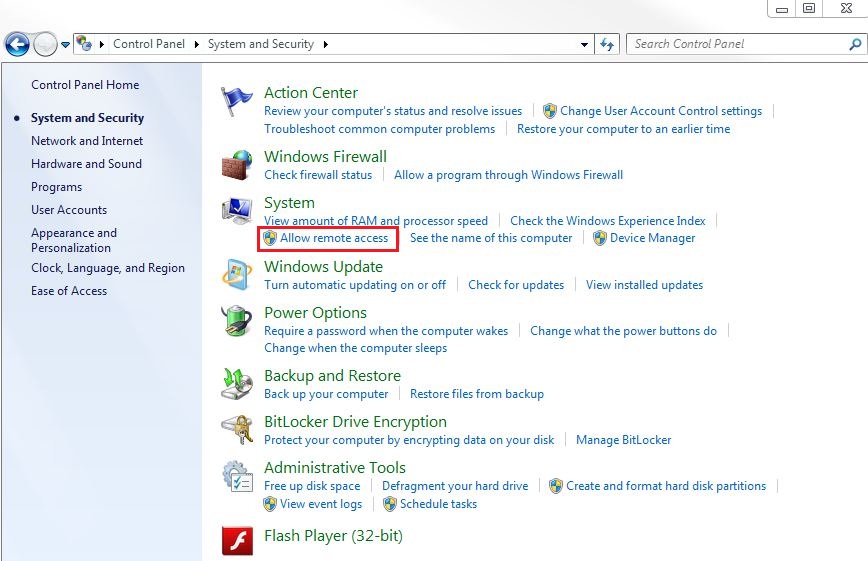The height and width of the screenshot is (561, 868).
Task: Click the System computer monitor icon
Action: click(x=237, y=211)
